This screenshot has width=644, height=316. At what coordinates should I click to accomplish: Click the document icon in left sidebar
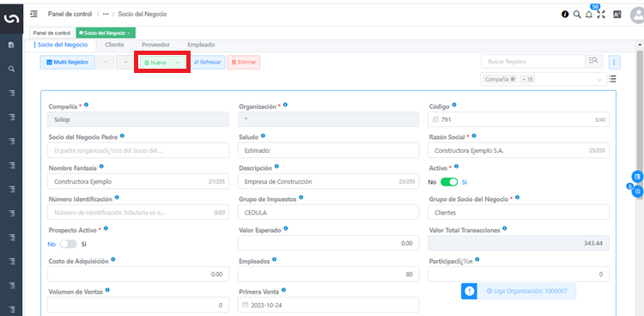click(11, 45)
